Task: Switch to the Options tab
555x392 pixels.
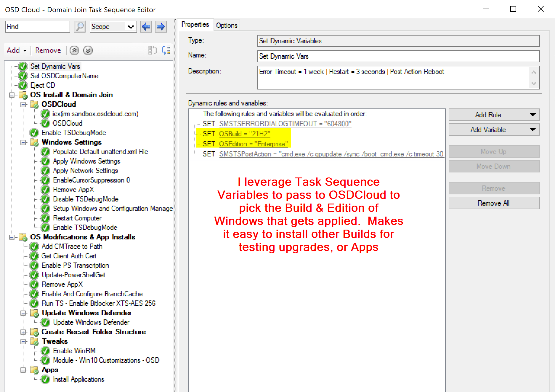Action: tap(227, 25)
